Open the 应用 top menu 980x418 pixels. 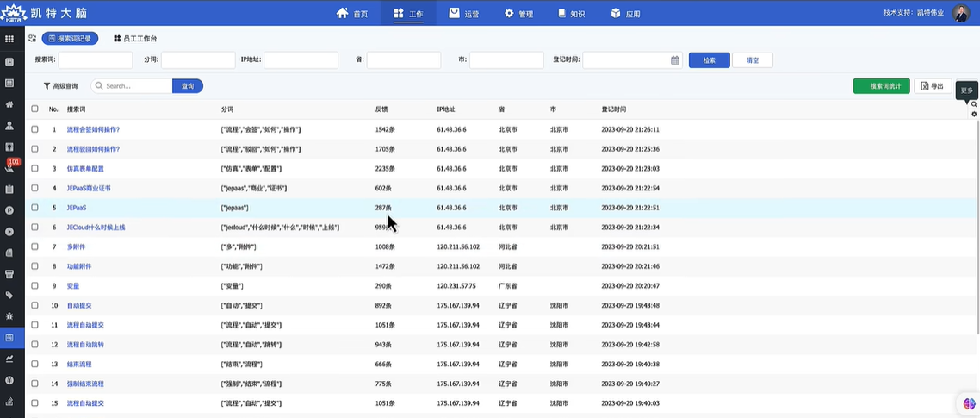point(625,13)
